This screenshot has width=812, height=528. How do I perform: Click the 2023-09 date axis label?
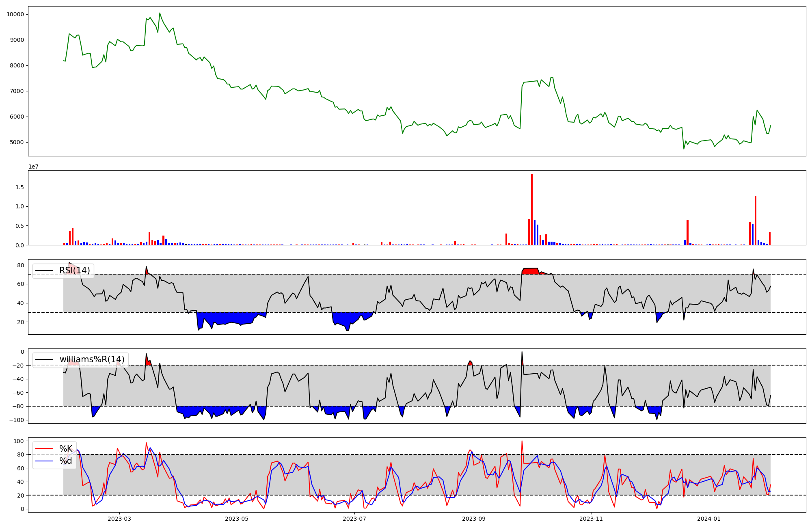coord(473,519)
